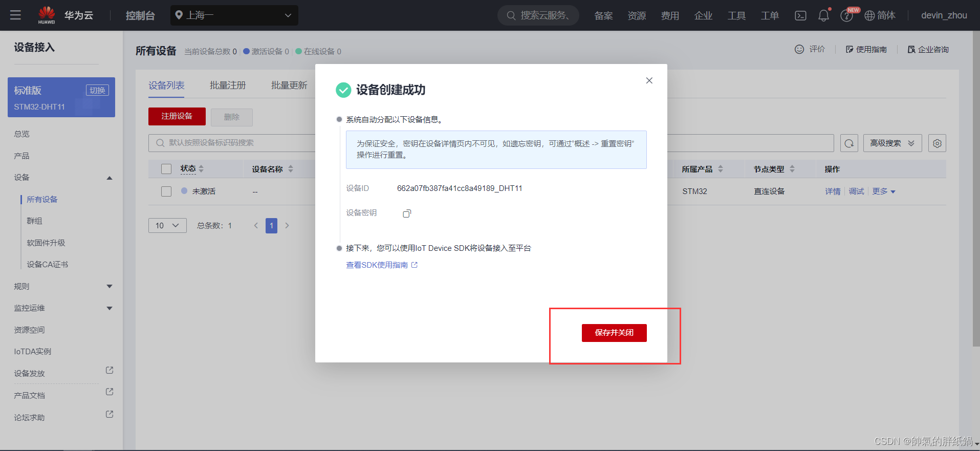
Task: Switch to the 批量注册 tab
Action: coord(228,85)
